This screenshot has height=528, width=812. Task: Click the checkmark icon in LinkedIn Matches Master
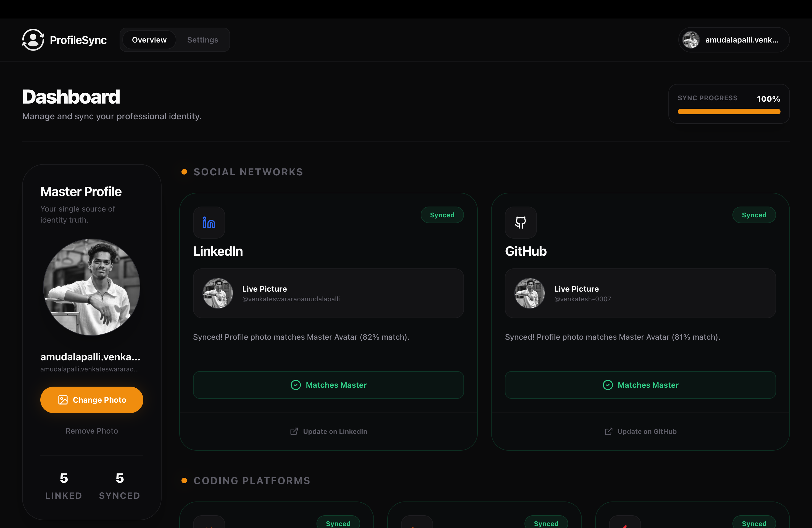pos(296,385)
